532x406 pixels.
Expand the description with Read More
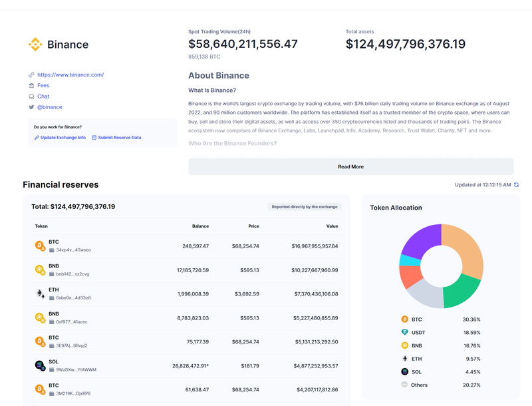(350, 167)
